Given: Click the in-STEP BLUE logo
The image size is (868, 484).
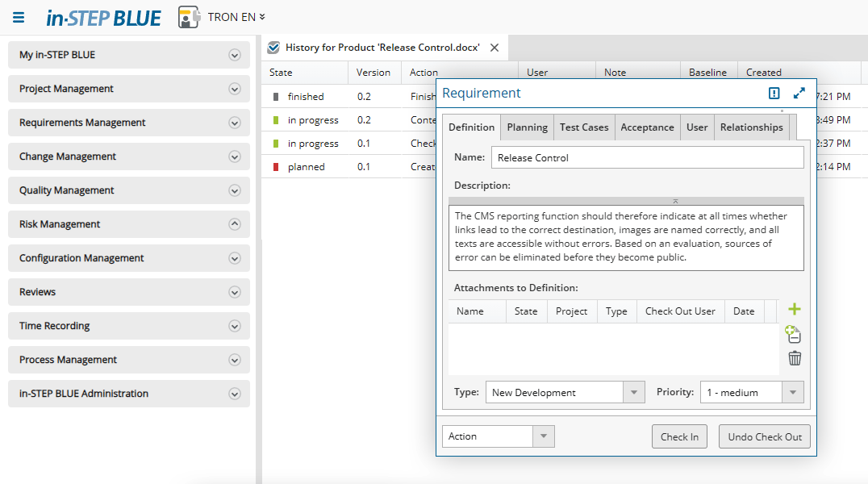Looking at the screenshot, I should pyautogui.click(x=103, y=17).
